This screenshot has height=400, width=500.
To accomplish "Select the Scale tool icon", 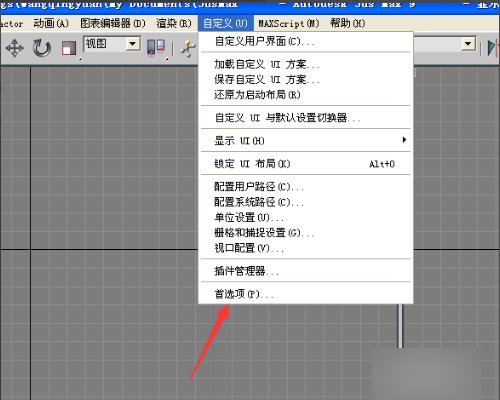I will click(69, 48).
